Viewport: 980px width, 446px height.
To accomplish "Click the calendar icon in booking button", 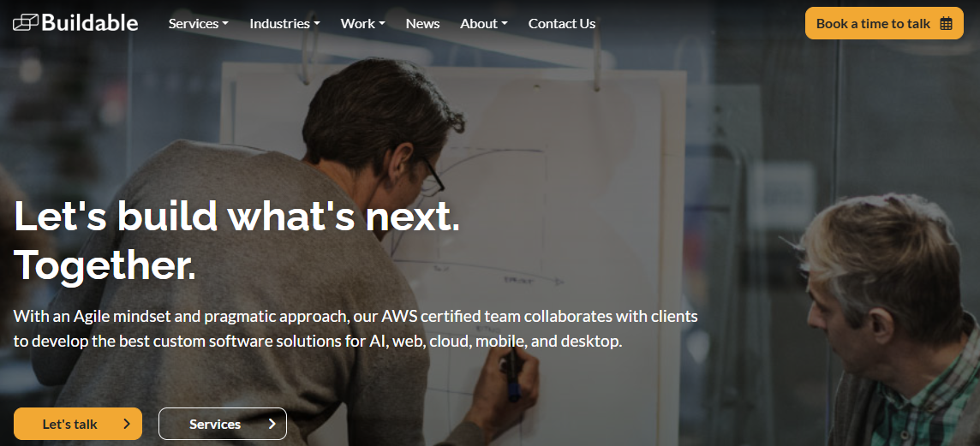I will 947,24.
